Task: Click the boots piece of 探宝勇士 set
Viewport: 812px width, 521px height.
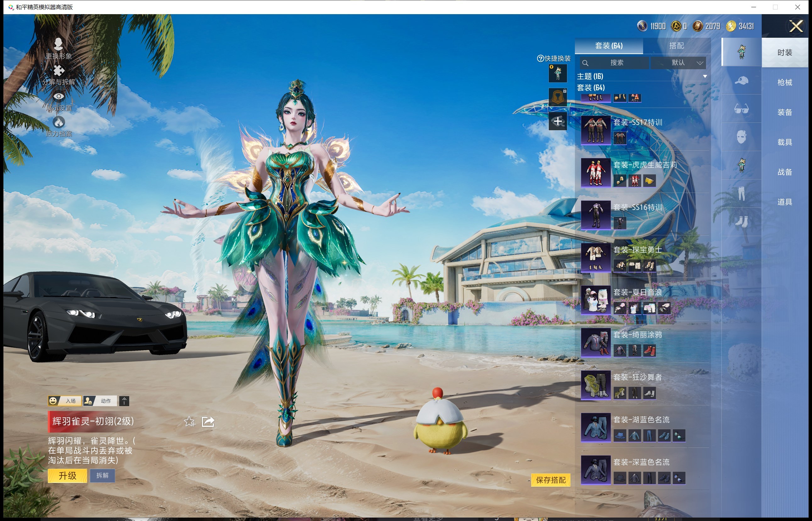Action: tap(649, 266)
